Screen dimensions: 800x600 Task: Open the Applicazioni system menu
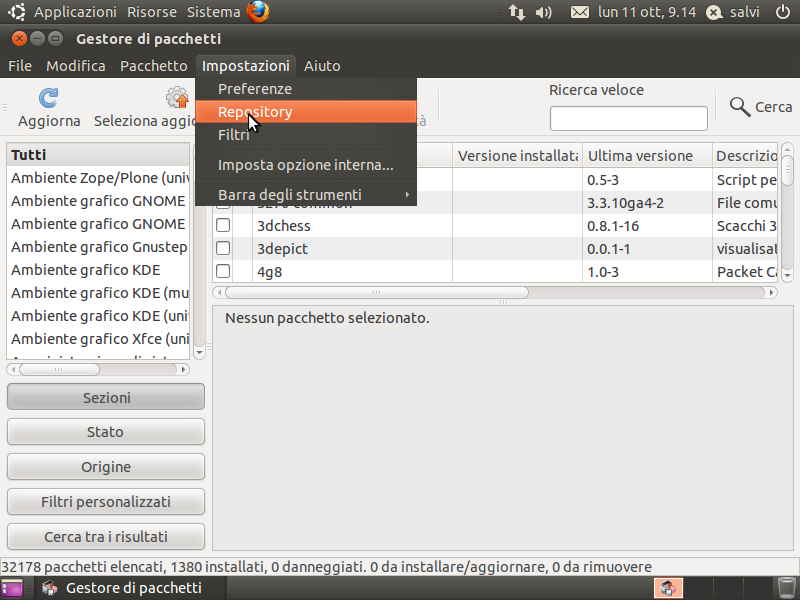click(x=76, y=12)
